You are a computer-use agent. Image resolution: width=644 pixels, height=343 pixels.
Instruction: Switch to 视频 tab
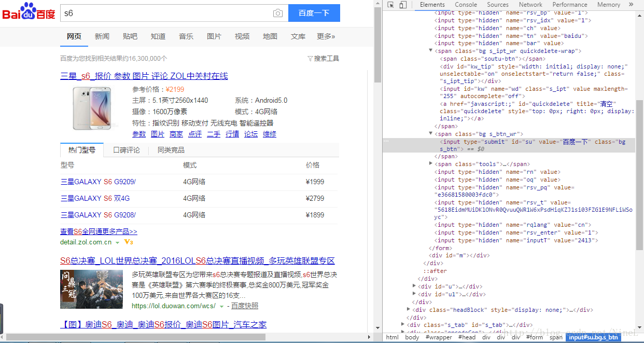[242, 36]
